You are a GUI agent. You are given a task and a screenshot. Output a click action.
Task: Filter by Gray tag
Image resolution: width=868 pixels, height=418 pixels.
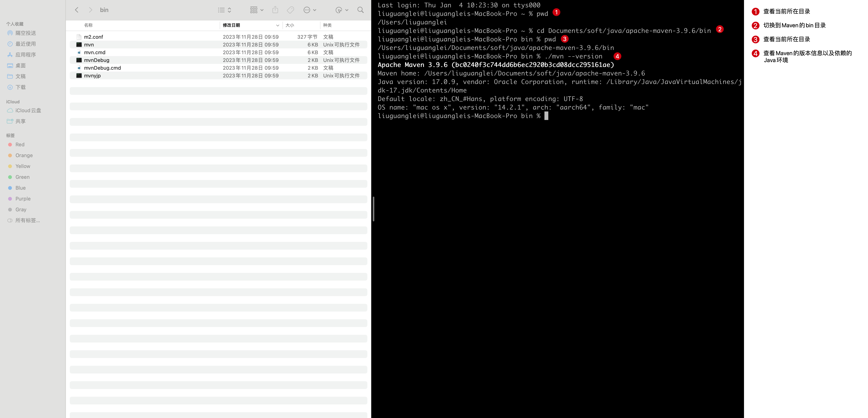(17, 209)
